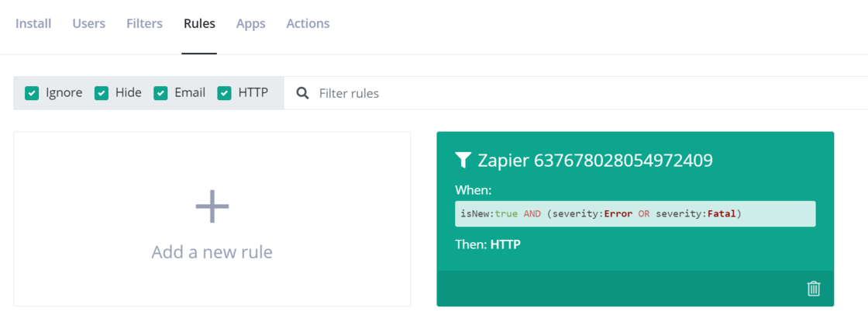
Task: Click the funnel icon on Zapier rule
Action: [x=463, y=160]
